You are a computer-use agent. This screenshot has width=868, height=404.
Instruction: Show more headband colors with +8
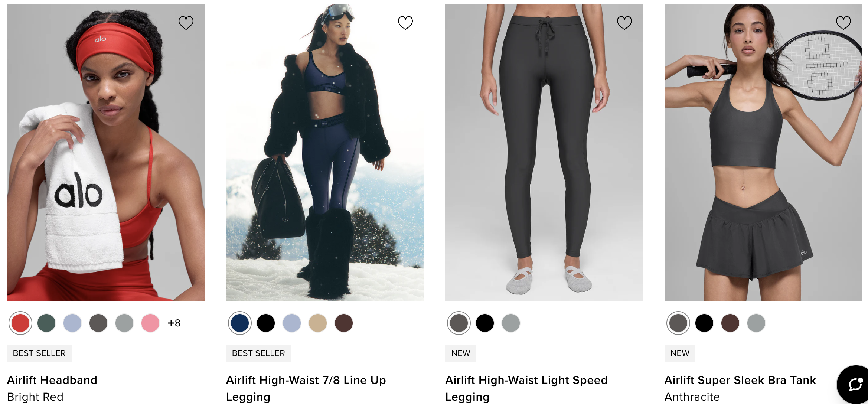tap(174, 323)
